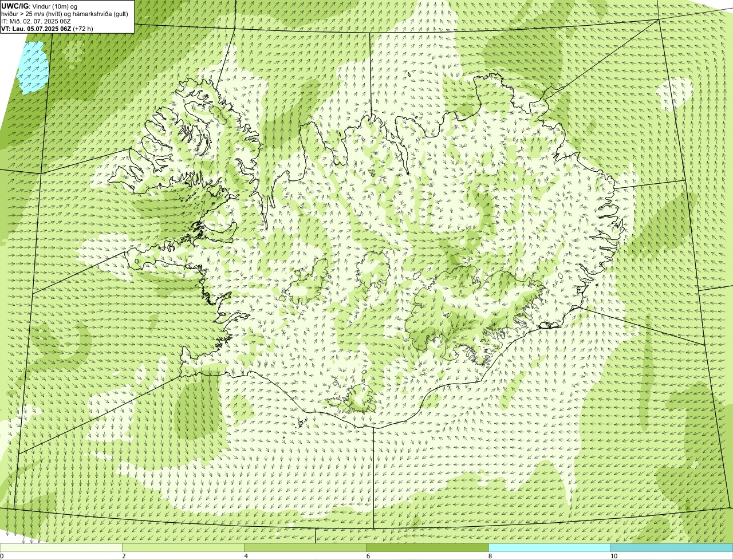
Task: Click the teal legend swatch above 10 m/s
Action: (x=672, y=548)
